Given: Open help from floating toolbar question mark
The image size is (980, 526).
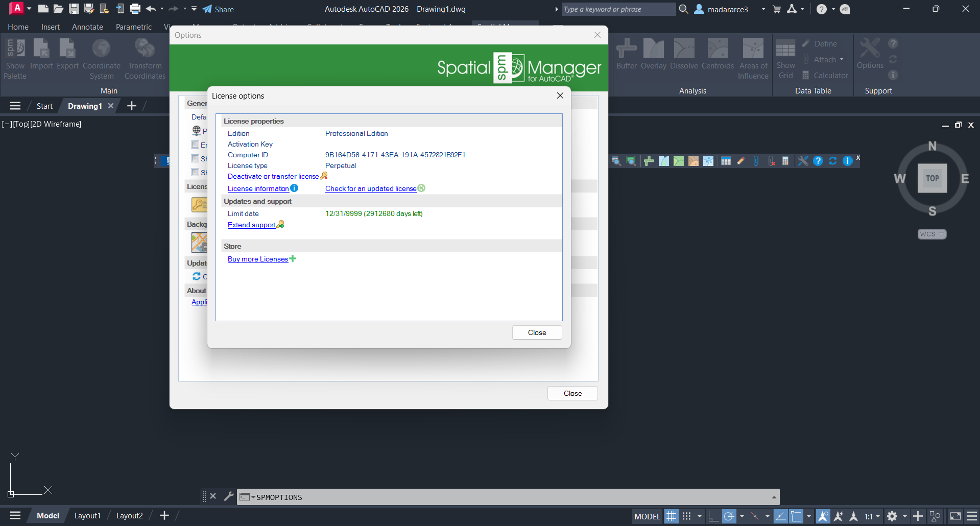Looking at the screenshot, I should click(x=818, y=161).
